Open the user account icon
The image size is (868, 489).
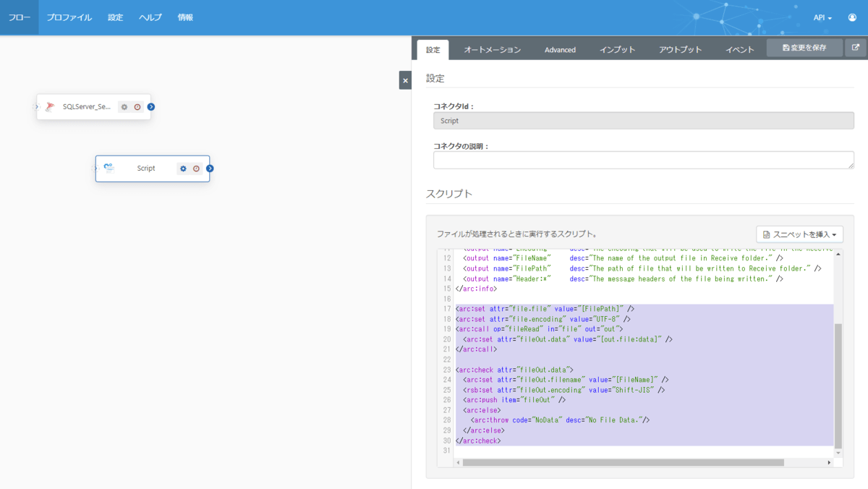(x=852, y=17)
